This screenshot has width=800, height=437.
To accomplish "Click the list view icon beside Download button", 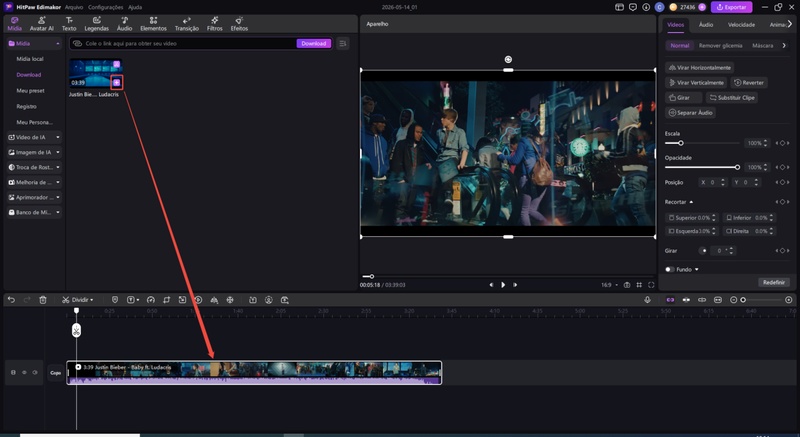I will tap(343, 43).
